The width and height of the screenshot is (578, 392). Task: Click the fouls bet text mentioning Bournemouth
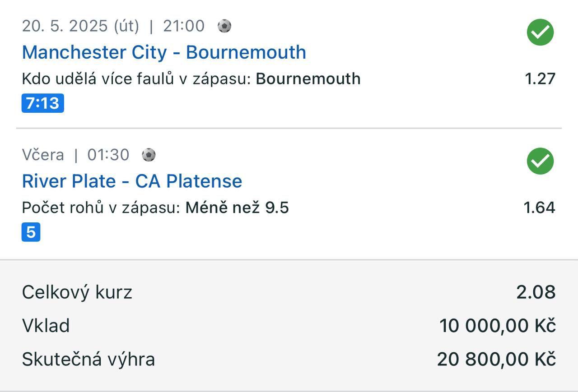pyautogui.click(x=191, y=79)
